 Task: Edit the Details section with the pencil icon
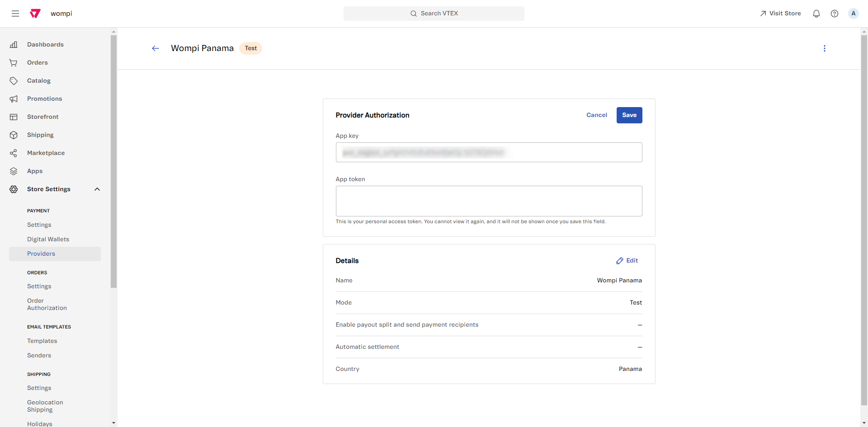tap(627, 261)
